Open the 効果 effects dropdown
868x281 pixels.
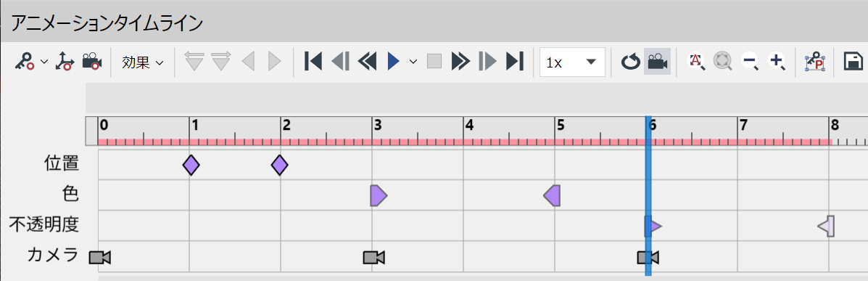[x=143, y=62]
